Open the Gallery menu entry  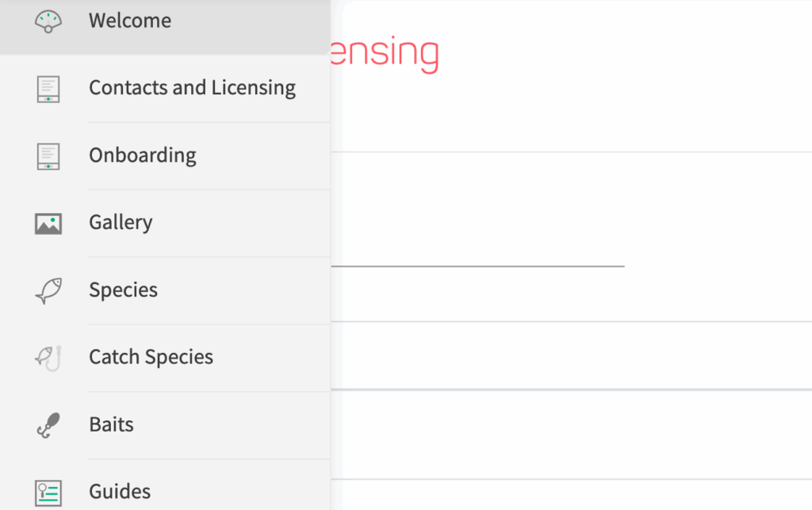point(121,223)
